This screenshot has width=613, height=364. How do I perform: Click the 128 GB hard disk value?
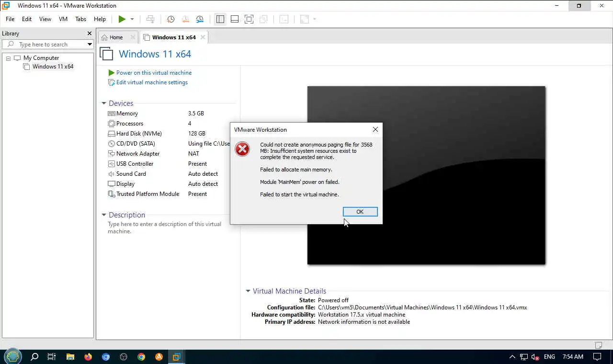(197, 134)
